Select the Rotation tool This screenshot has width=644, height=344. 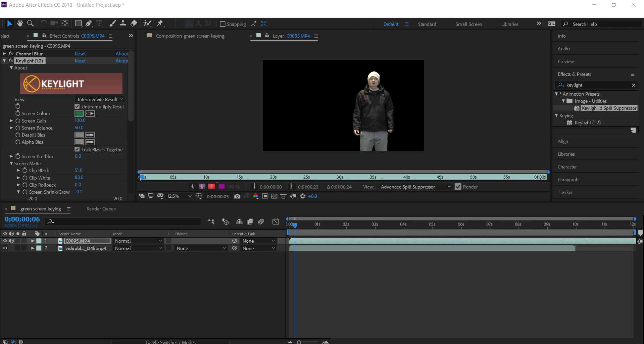pyautogui.click(x=44, y=23)
